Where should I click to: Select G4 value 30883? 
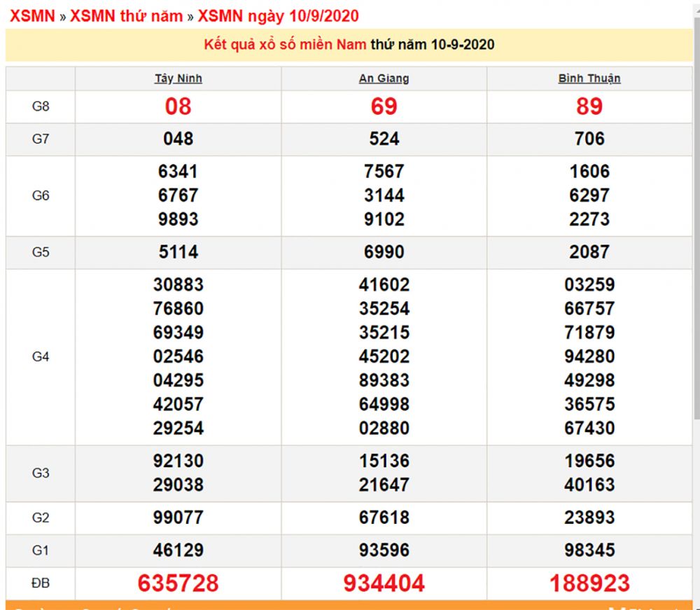click(178, 285)
